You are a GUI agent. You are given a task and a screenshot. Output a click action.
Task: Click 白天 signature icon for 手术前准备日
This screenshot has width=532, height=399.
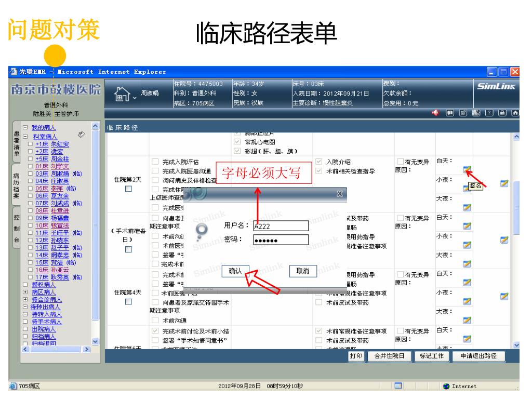click(467, 226)
